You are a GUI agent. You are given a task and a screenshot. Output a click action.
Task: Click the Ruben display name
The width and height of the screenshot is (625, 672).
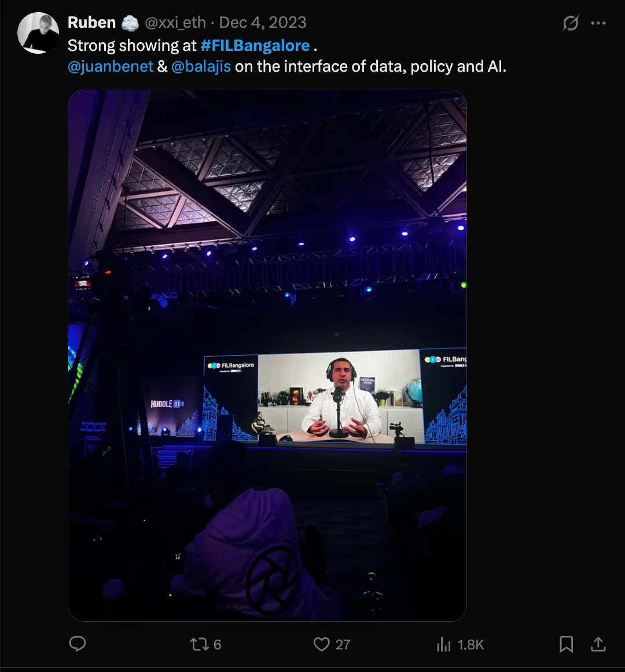(x=92, y=23)
